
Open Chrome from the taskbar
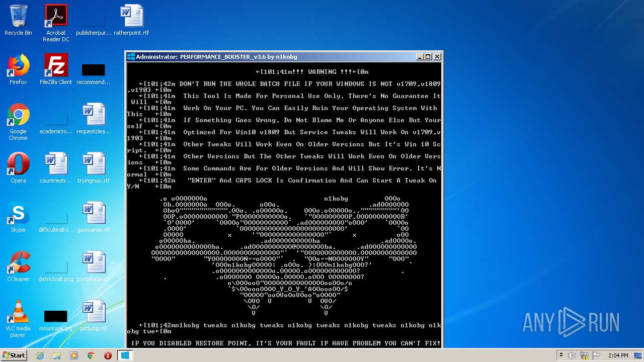click(91, 355)
